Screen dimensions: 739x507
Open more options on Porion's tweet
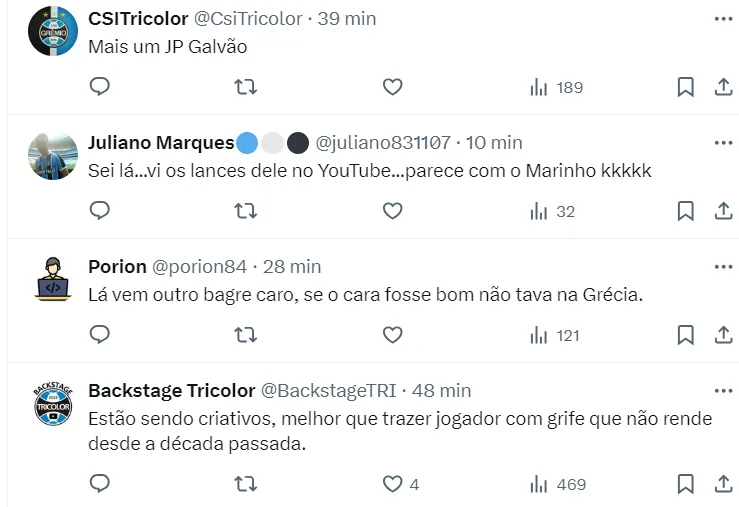pyautogui.click(x=723, y=267)
